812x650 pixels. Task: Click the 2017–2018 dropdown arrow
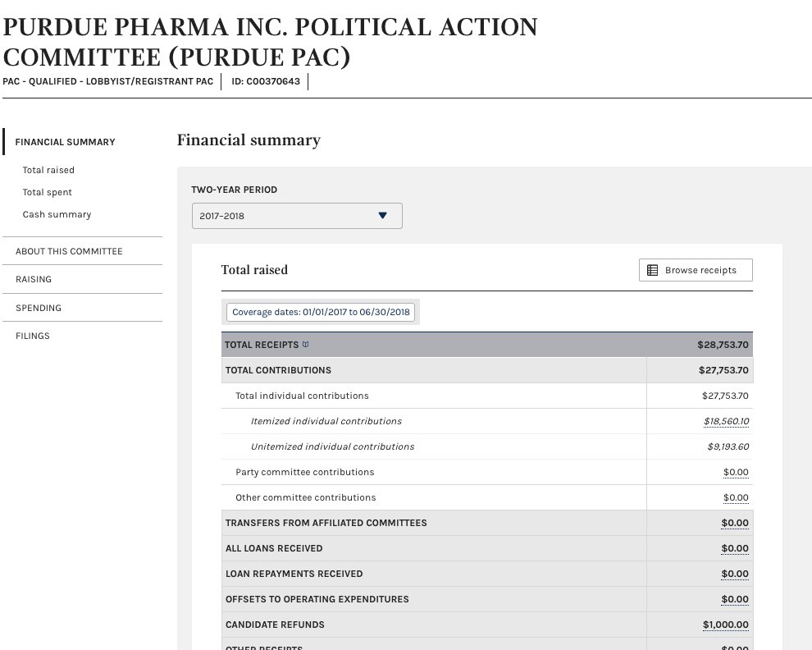coord(383,216)
